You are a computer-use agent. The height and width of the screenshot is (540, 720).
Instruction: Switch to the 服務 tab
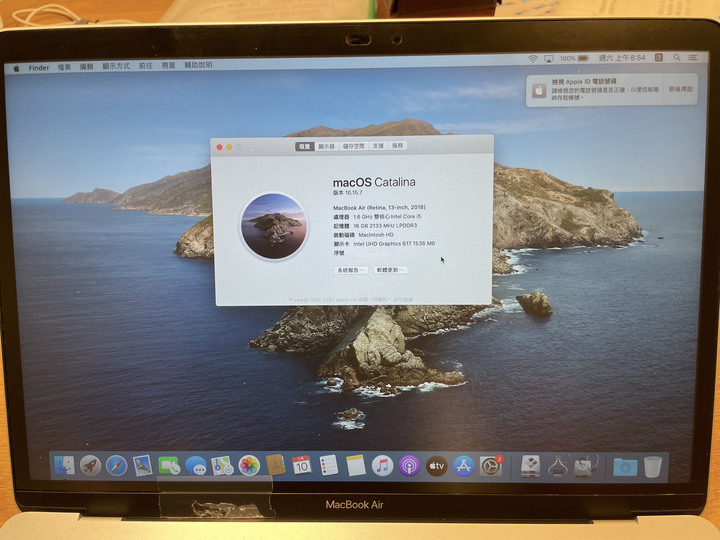pyautogui.click(x=398, y=146)
